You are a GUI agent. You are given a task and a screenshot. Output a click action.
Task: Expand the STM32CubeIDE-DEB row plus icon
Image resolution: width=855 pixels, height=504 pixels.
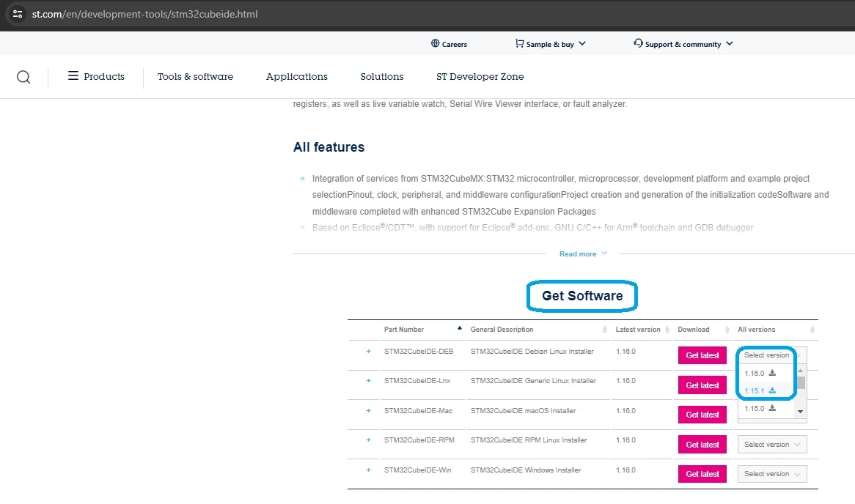point(369,352)
